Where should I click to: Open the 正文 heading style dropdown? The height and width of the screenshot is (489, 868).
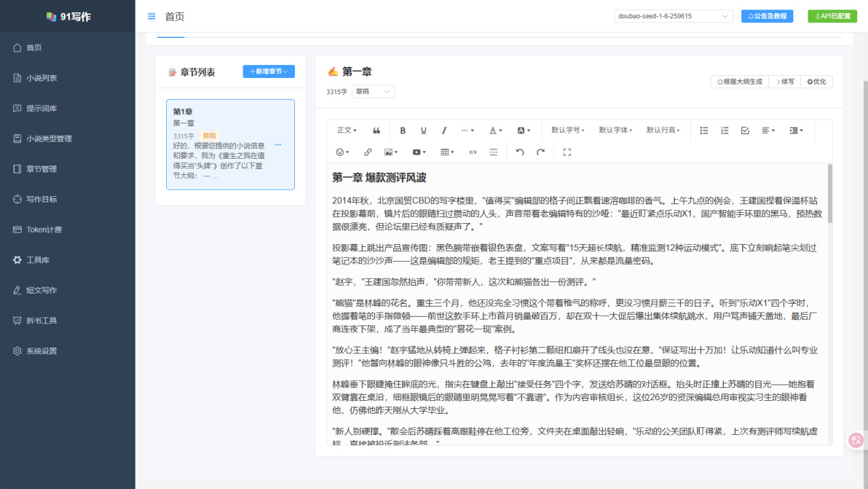(347, 130)
